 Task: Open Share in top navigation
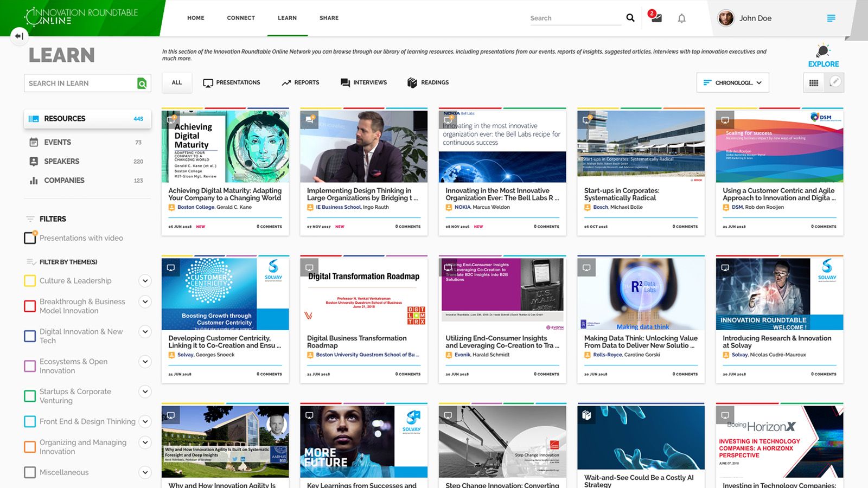pos(329,18)
